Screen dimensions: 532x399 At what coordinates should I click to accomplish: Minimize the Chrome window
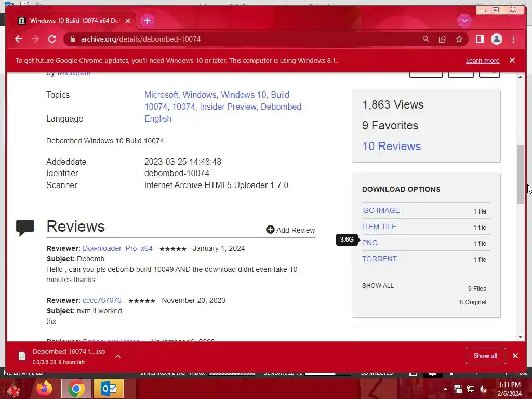tap(483, 10)
